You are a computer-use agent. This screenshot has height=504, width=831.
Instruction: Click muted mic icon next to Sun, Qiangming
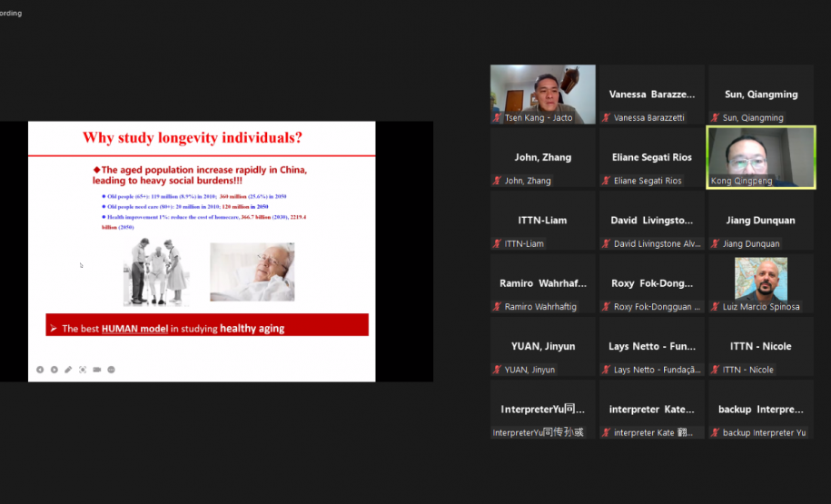tap(715, 118)
